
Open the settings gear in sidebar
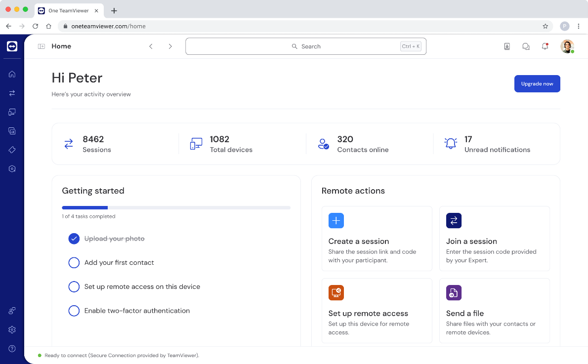[x=12, y=329]
